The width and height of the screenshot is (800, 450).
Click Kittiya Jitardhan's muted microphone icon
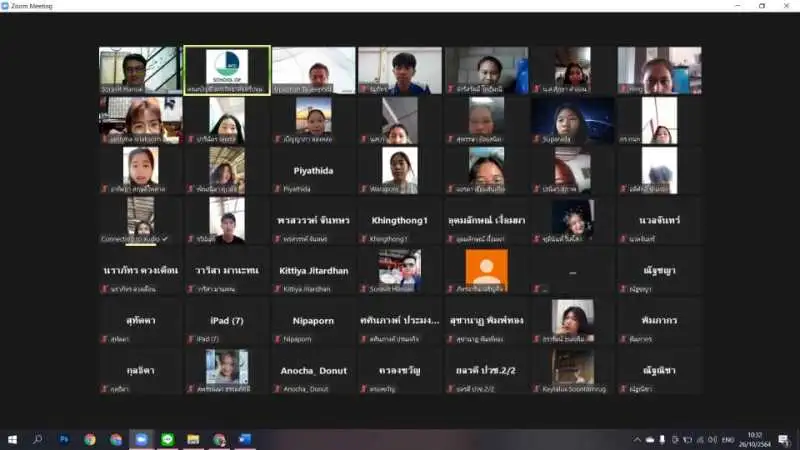277,289
